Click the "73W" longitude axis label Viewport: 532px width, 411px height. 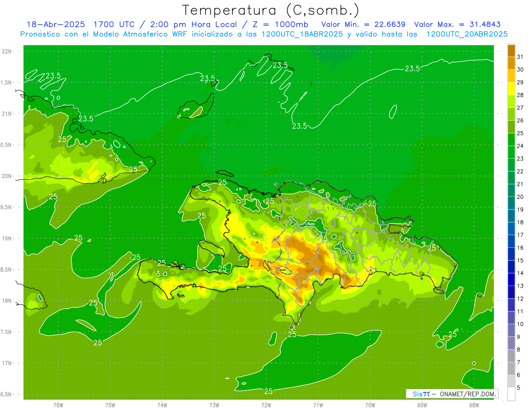214,405
